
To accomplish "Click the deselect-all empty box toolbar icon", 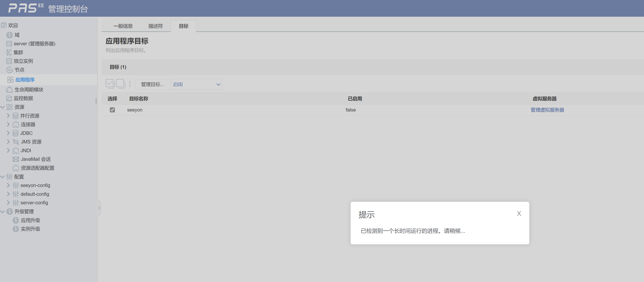I will pyautogui.click(x=120, y=84).
